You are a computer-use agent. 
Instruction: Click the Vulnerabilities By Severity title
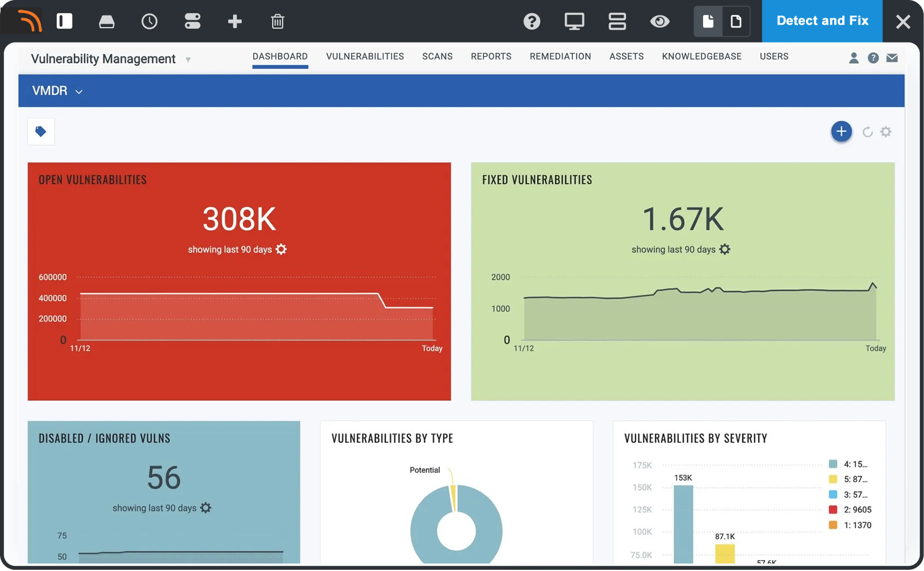click(x=696, y=438)
